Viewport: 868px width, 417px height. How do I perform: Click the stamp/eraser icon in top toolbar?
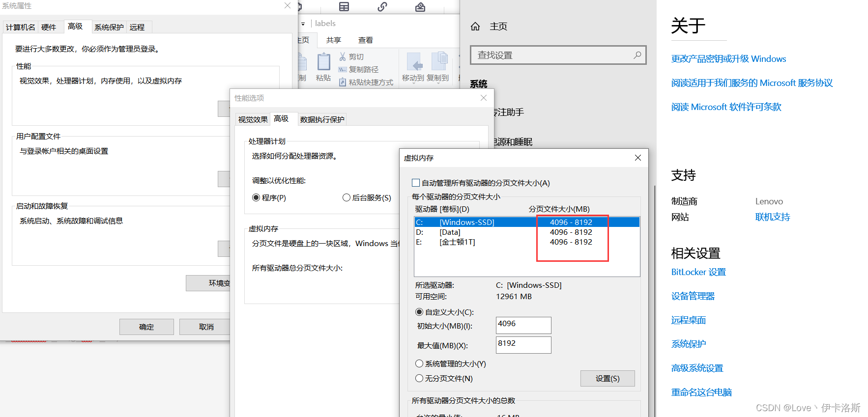(420, 7)
